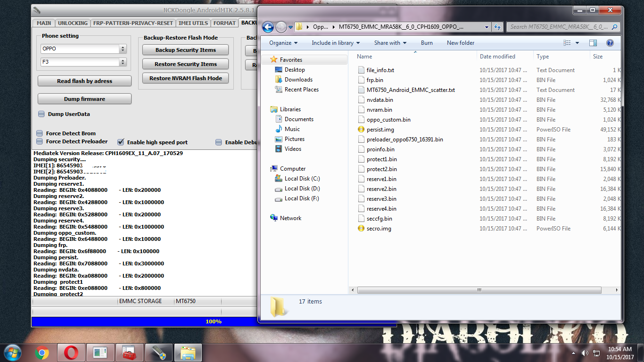Toggle the Explorer preview pane icon
Viewport: 644px width, 362px height.
point(593,43)
